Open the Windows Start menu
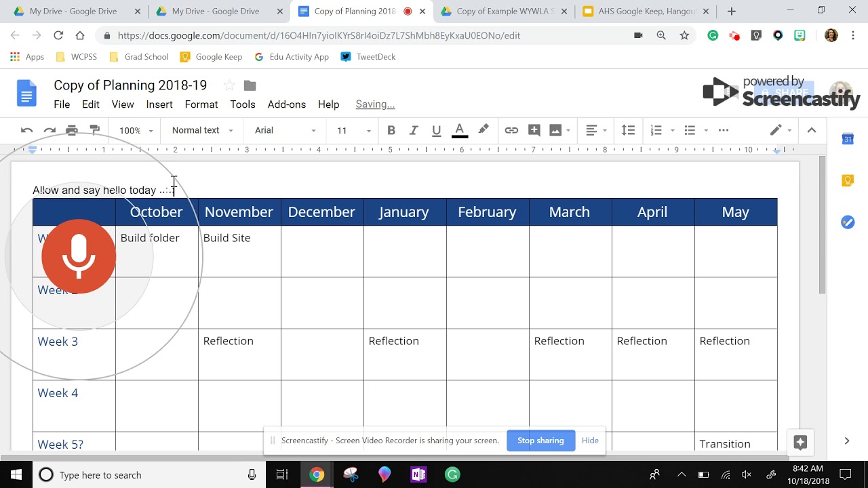The height and width of the screenshot is (488, 868). (16, 474)
